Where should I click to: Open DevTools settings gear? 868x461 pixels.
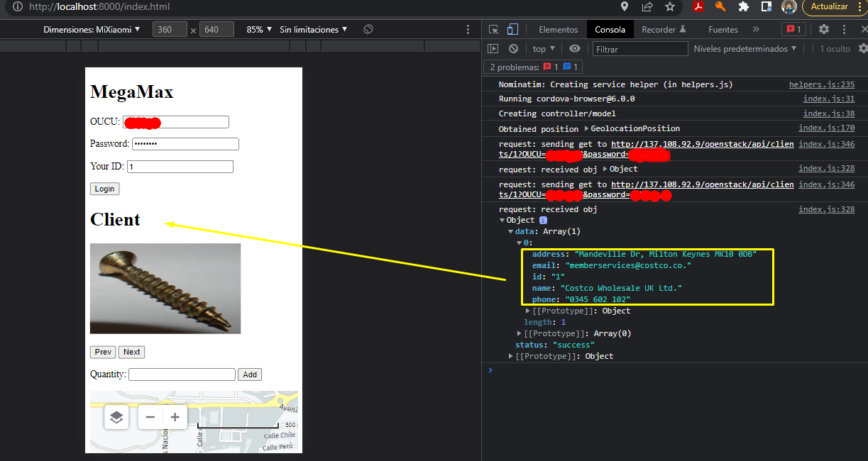[x=823, y=29]
